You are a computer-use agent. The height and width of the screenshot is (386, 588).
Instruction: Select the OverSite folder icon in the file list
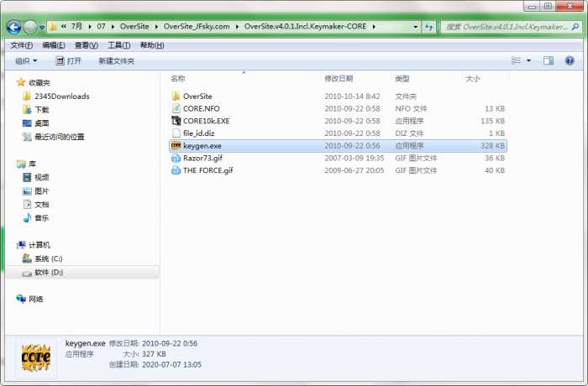(x=176, y=96)
